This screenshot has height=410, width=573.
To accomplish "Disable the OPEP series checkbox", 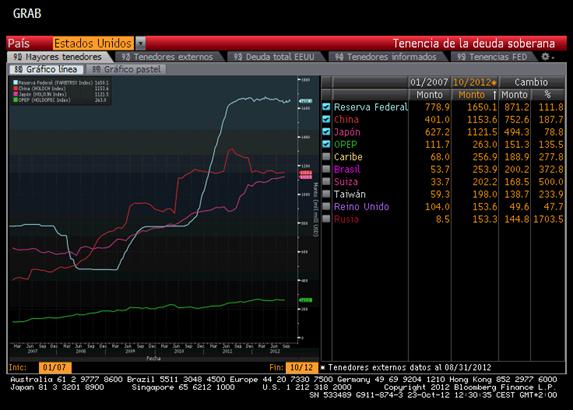I will (x=326, y=144).
